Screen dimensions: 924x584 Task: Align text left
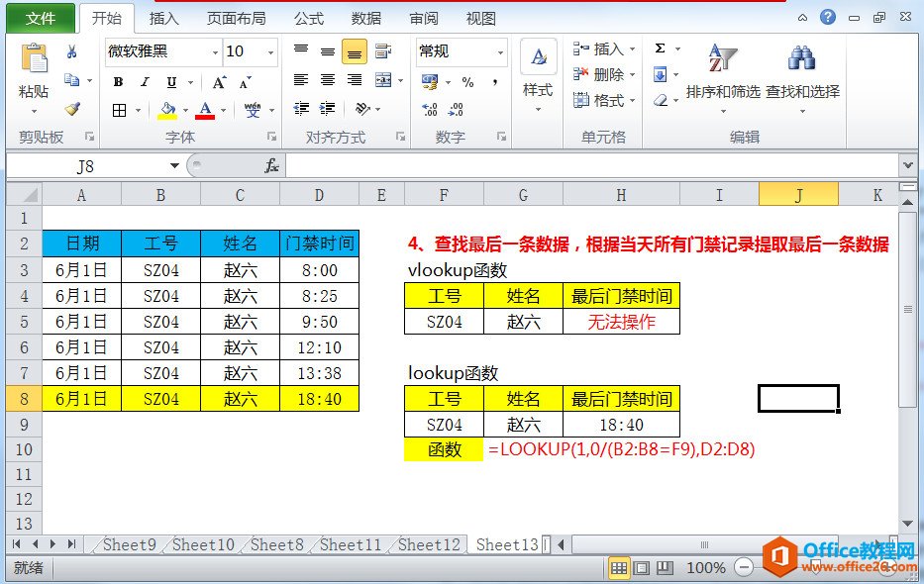[x=301, y=79]
